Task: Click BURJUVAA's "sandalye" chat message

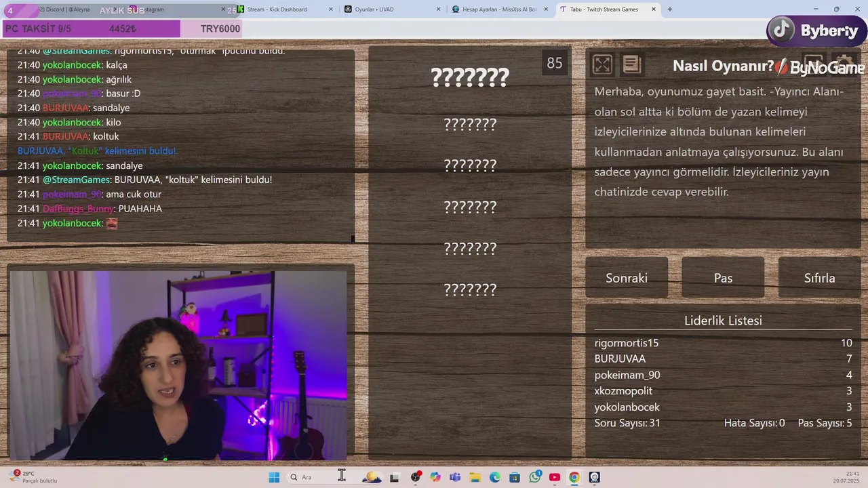Action: (74, 108)
